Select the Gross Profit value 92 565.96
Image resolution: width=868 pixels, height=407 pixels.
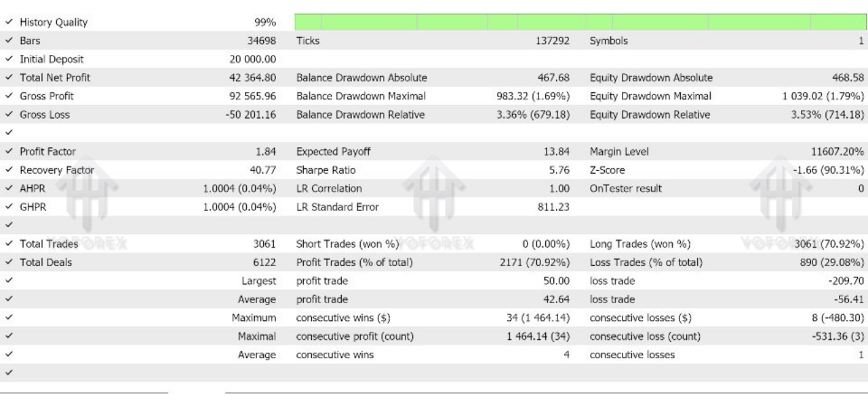coord(253,96)
